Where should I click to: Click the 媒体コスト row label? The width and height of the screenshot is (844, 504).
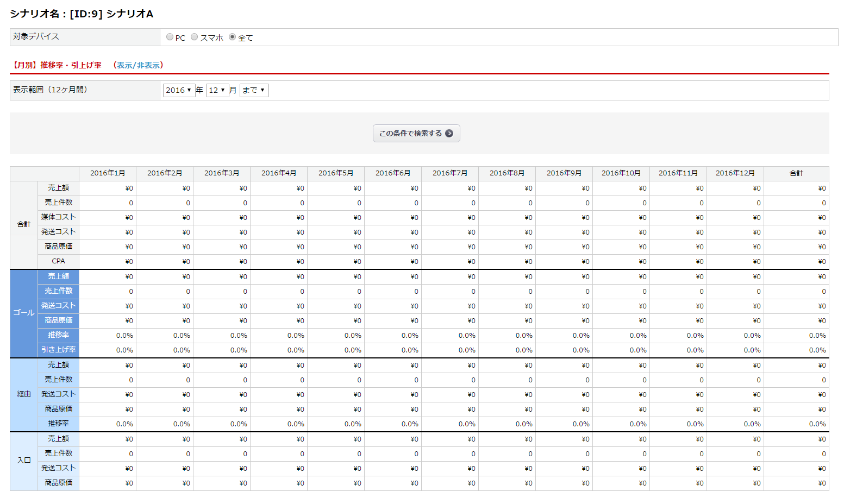click(x=59, y=217)
